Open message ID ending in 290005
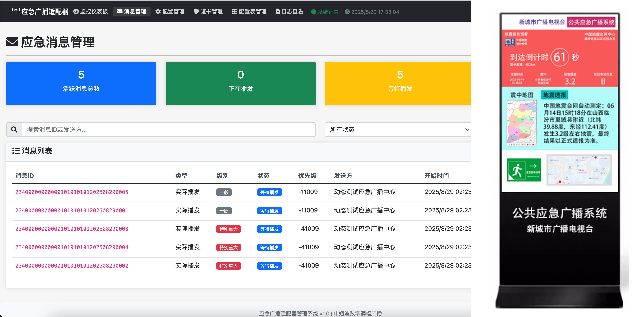The image size is (644, 317). pyautogui.click(x=72, y=192)
